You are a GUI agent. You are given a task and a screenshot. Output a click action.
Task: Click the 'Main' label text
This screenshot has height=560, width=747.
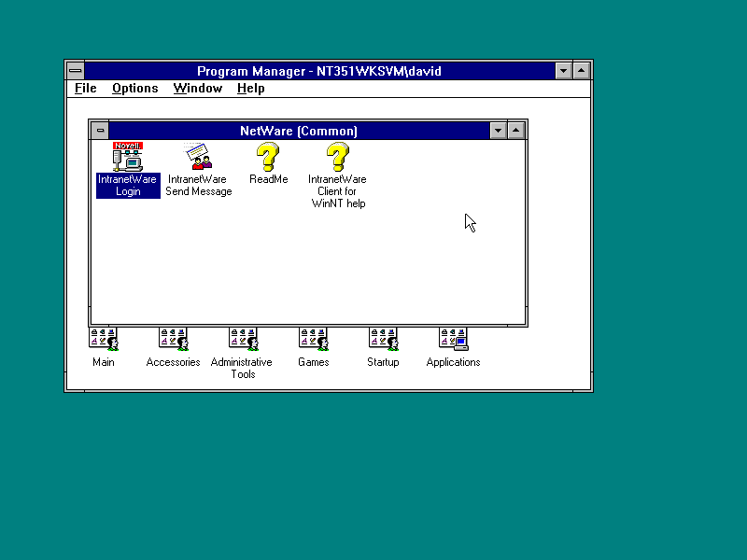click(x=104, y=362)
